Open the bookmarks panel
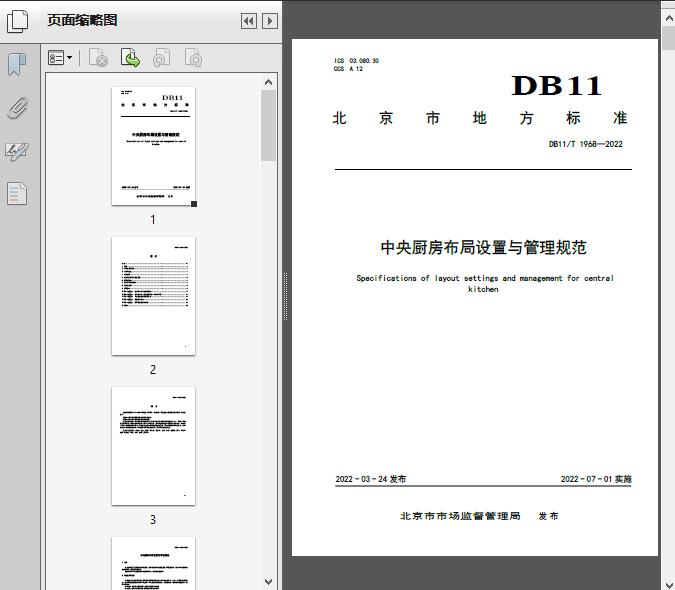 click(x=17, y=65)
